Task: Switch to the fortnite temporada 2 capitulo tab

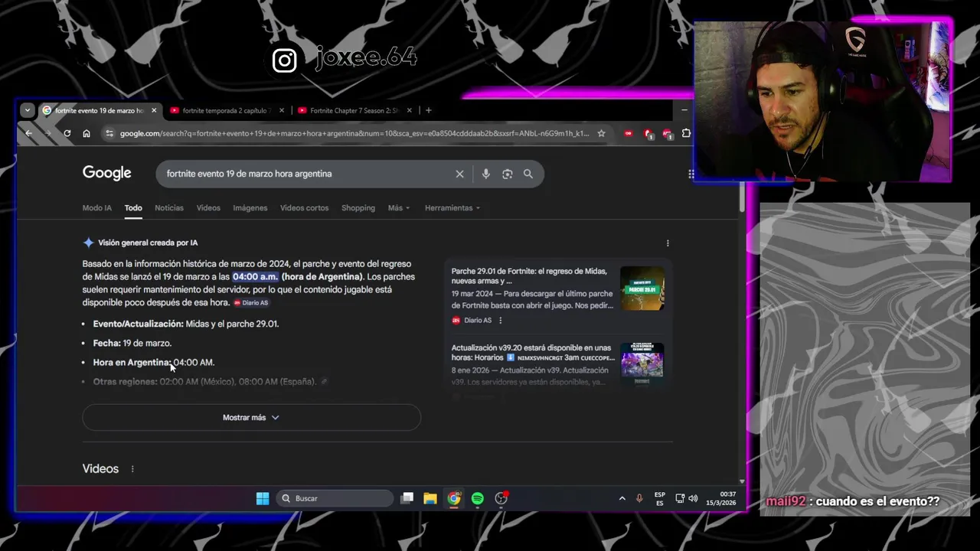Action: 226,110
